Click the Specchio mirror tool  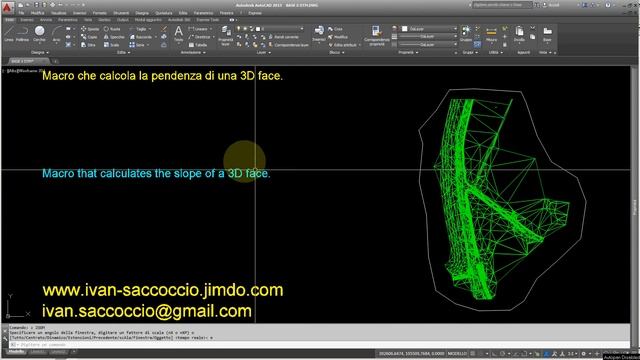coord(114,37)
